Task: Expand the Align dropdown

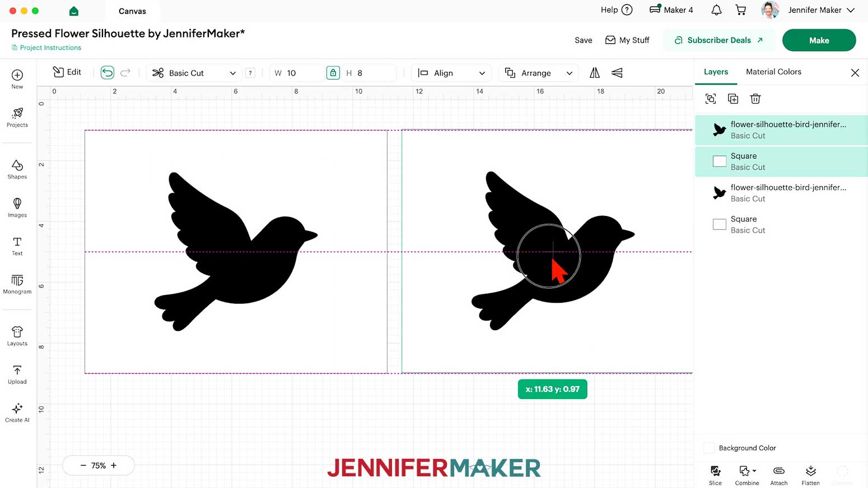Action: (451, 73)
